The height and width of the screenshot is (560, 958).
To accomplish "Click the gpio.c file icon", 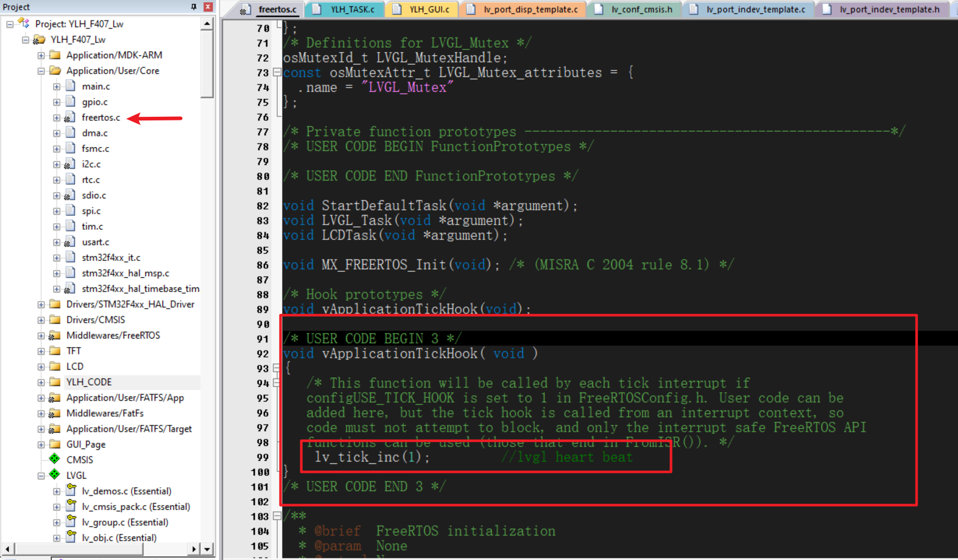I will (x=70, y=102).
